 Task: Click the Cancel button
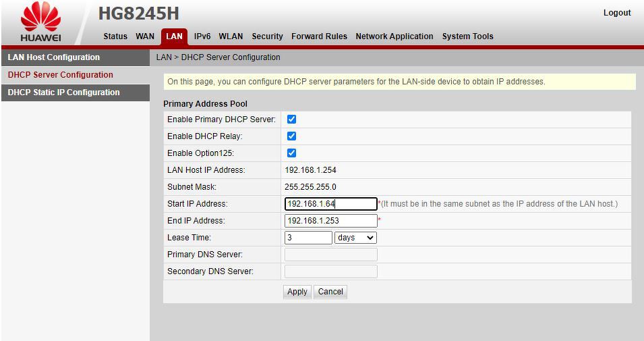[330, 292]
